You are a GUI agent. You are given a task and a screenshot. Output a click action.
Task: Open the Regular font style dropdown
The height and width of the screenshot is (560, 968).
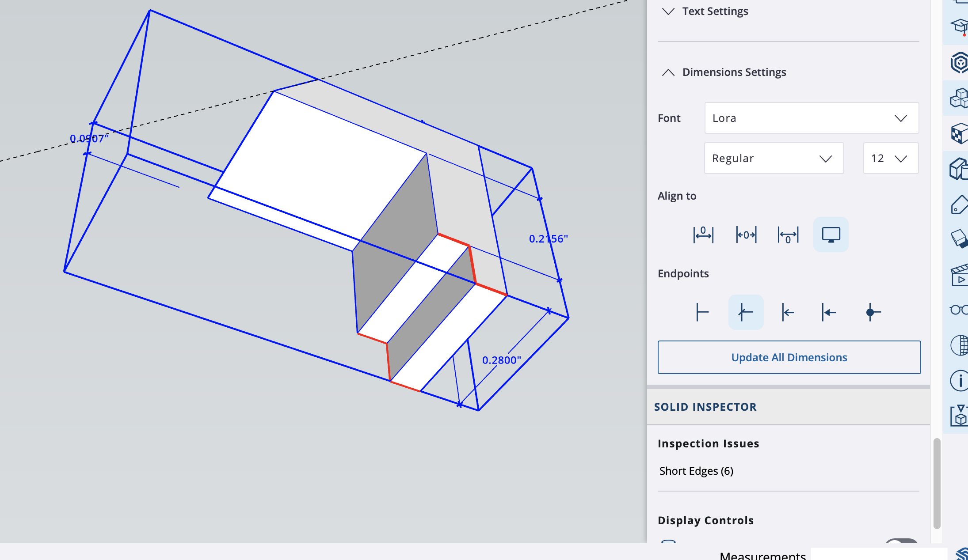click(x=774, y=158)
